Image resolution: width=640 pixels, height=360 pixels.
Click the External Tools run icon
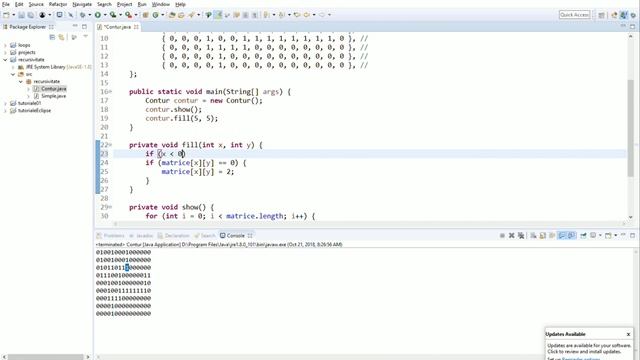[129, 15]
